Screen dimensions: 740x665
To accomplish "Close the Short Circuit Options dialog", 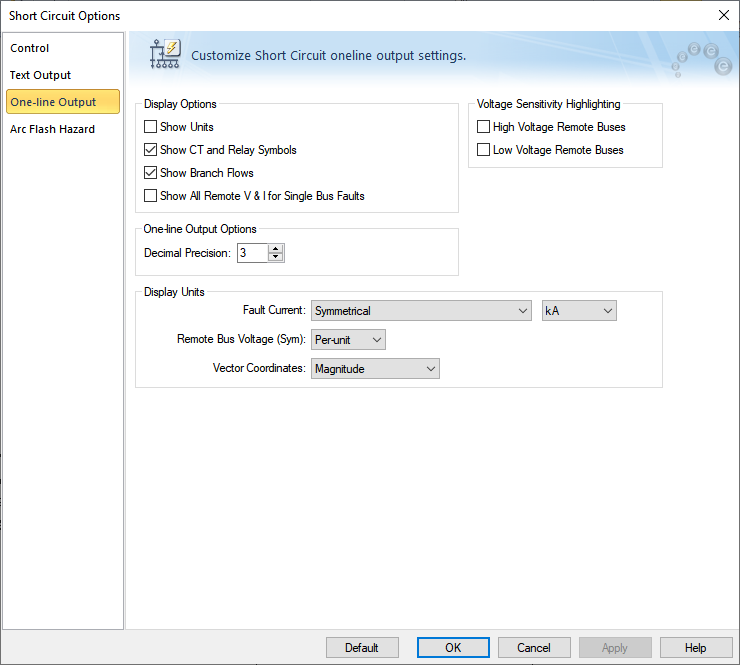I will click(x=724, y=15).
